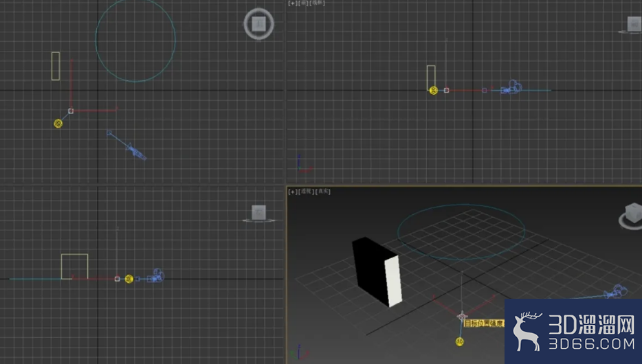Click the ViewCube in the left viewport
The width and height of the screenshot is (642, 364).
tap(258, 213)
